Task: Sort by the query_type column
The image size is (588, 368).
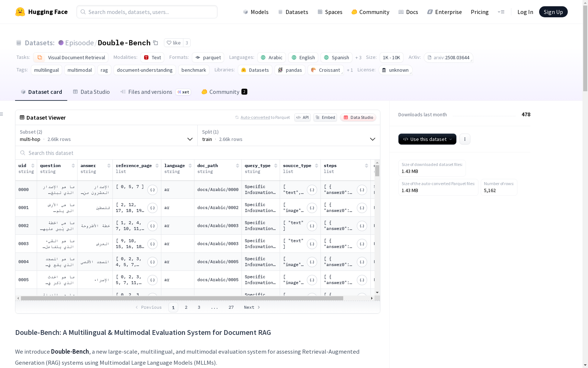Action: pos(276,166)
